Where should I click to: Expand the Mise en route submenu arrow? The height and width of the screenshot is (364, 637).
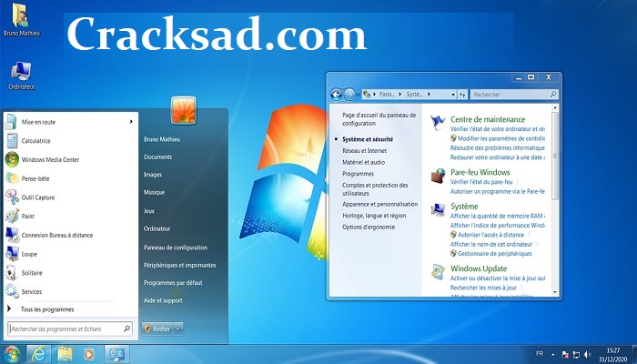click(131, 121)
